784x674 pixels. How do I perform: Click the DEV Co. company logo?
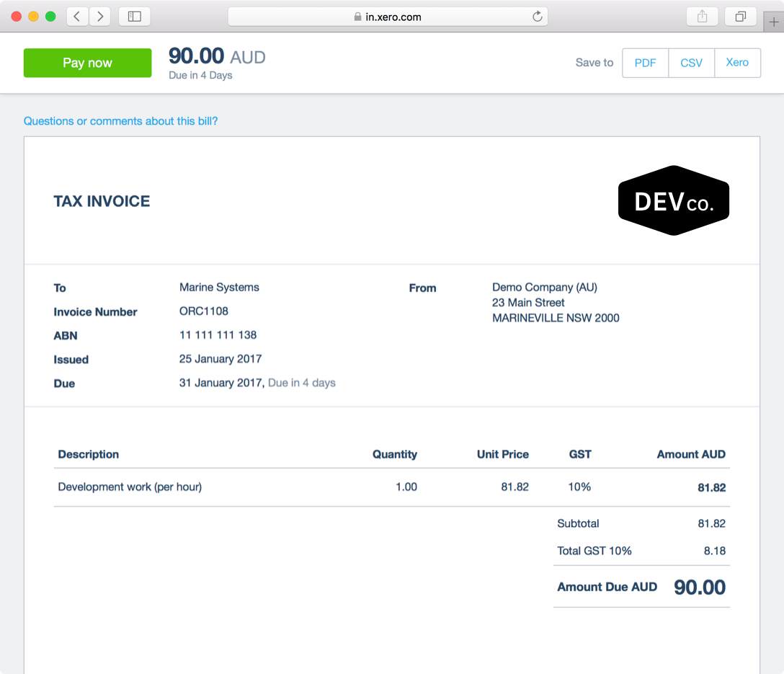click(x=673, y=200)
